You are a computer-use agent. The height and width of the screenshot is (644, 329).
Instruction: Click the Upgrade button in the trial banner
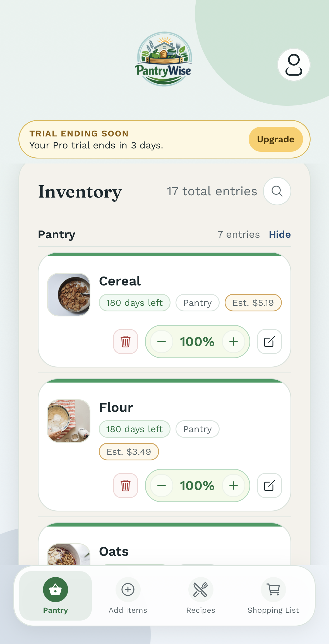[275, 139]
